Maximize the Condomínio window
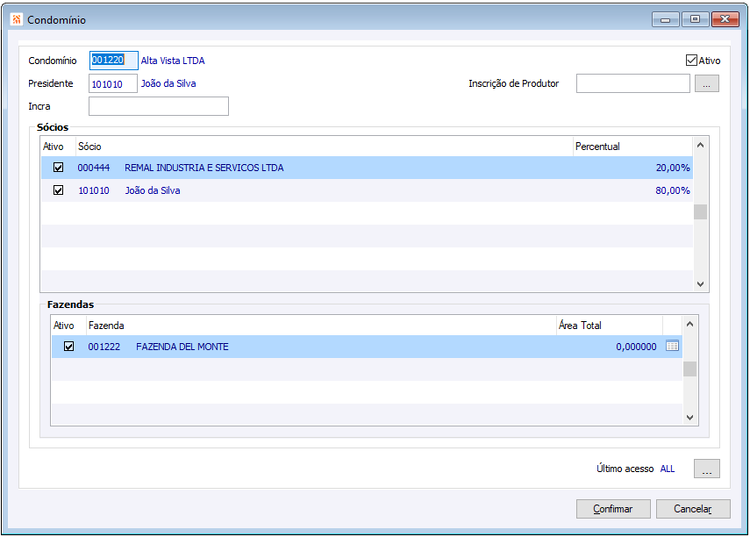 click(695, 20)
